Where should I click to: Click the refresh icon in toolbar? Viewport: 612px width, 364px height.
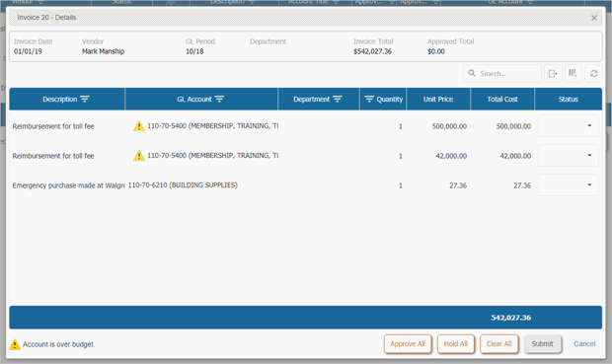pos(593,73)
